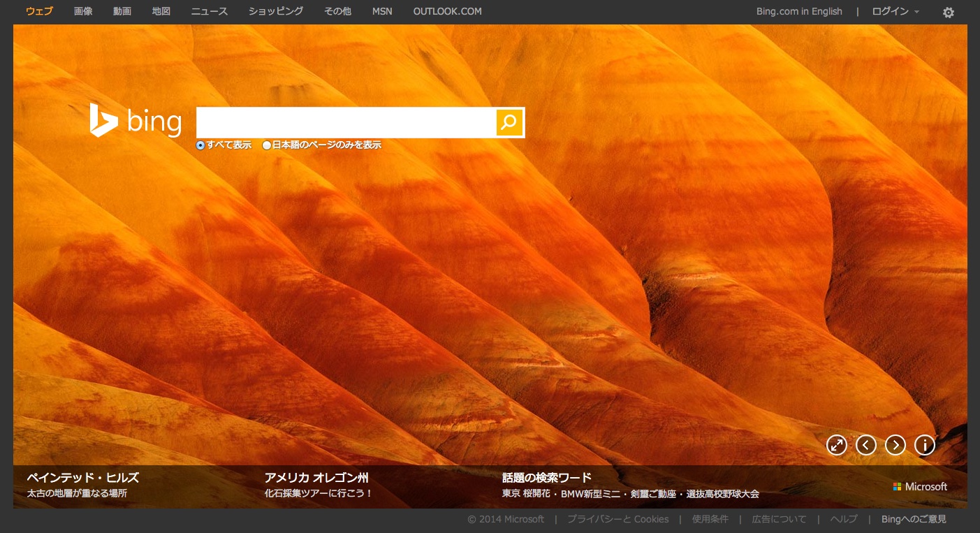Screen dimensions: 980x533
Task: Open the 東京 桜開花 trending search
Action: click(527, 494)
